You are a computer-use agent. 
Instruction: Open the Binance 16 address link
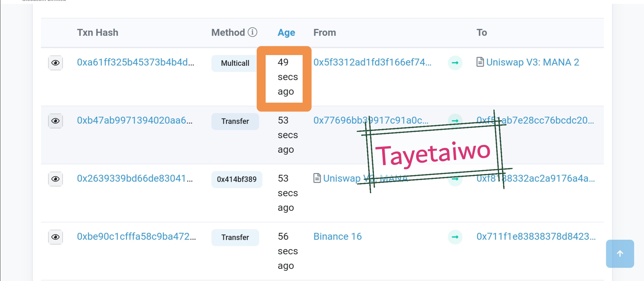(x=337, y=237)
